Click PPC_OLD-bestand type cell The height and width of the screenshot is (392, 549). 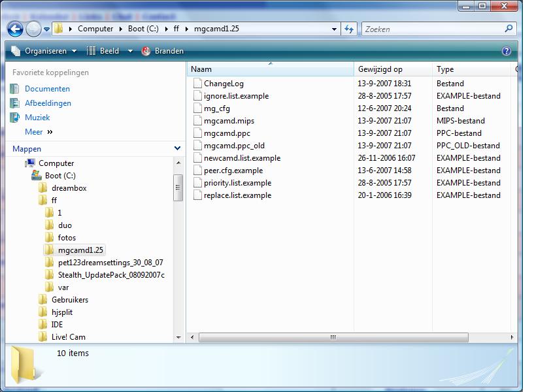[468, 146]
